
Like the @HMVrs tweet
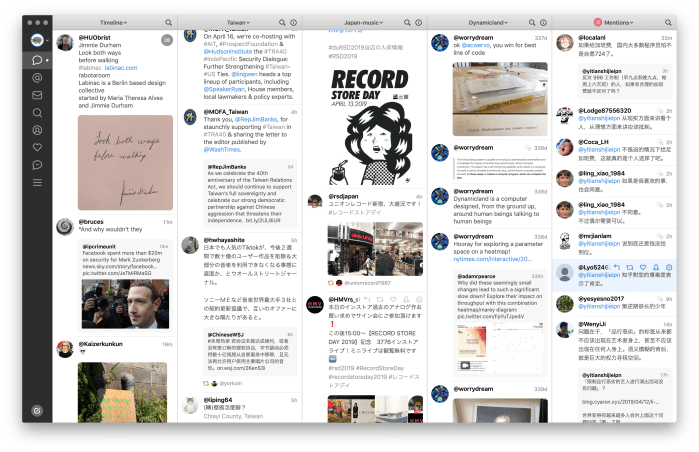click(393, 299)
